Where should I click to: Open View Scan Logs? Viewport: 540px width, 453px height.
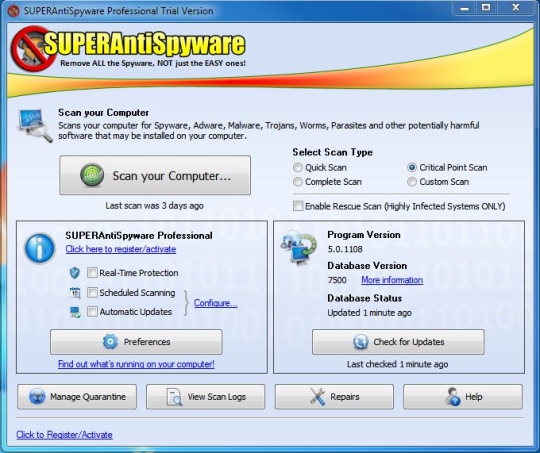click(206, 397)
